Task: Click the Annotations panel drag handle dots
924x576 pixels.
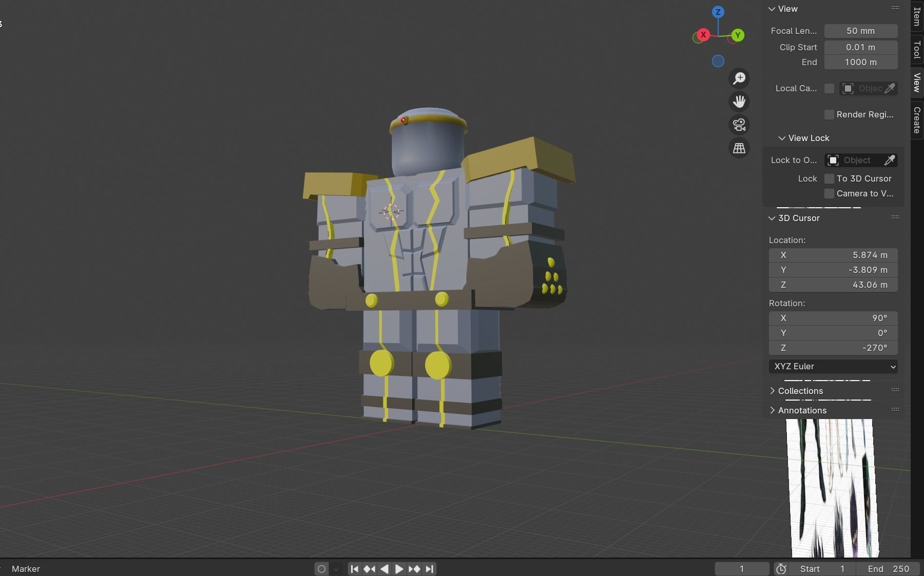Action: click(x=895, y=409)
